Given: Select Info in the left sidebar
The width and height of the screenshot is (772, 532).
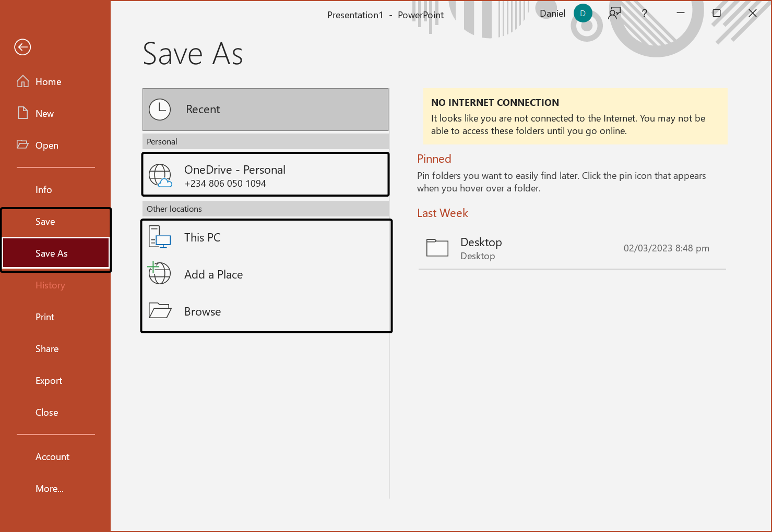Looking at the screenshot, I should pyautogui.click(x=44, y=190).
